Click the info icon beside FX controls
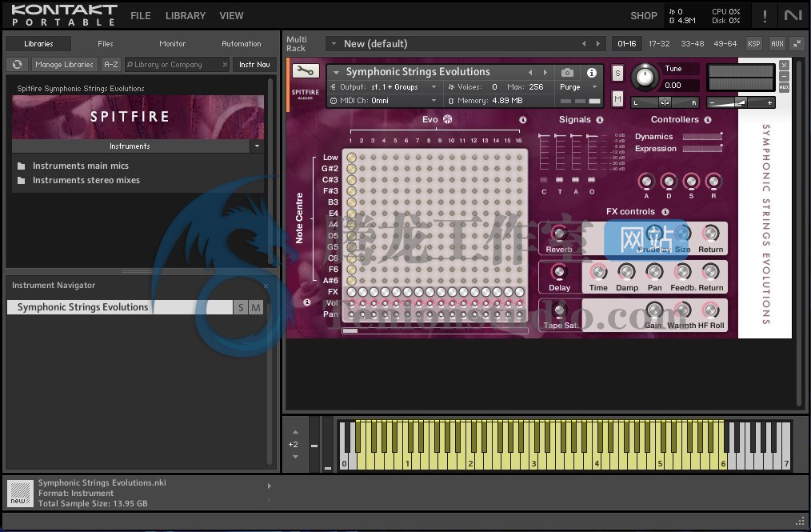 click(x=665, y=212)
